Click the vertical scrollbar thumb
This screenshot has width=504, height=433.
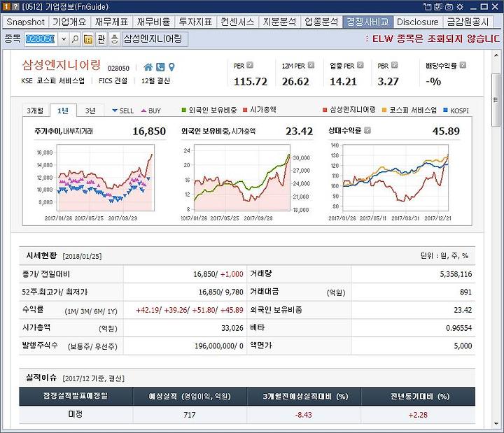tap(496, 99)
